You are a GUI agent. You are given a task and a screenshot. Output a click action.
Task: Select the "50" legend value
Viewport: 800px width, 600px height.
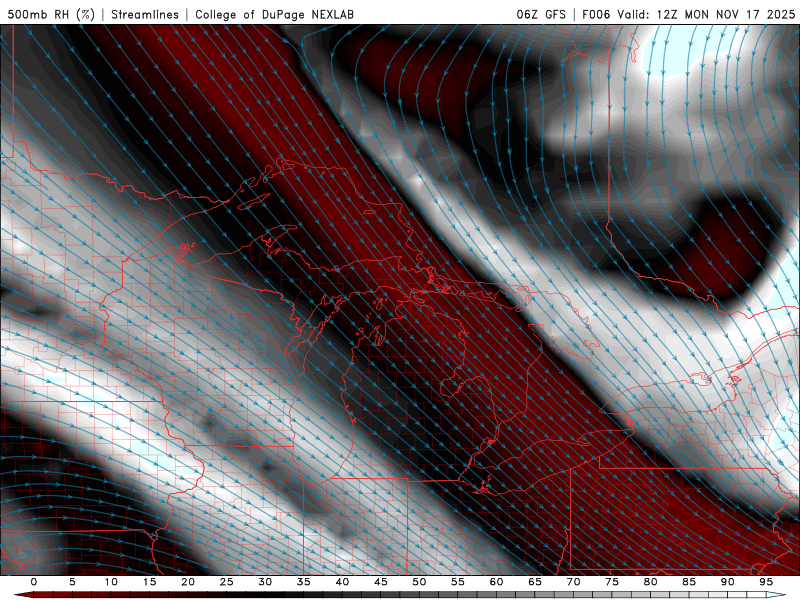coord(419,582)
